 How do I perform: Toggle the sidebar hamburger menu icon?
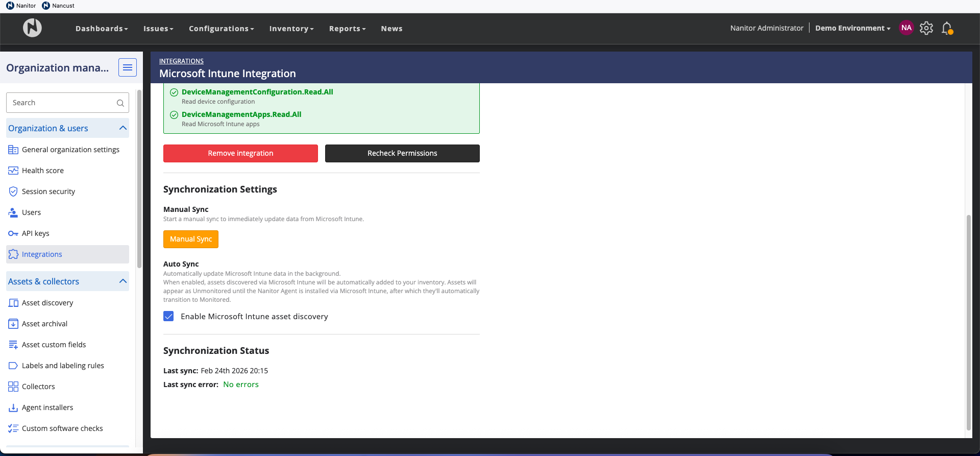point(128,67)
